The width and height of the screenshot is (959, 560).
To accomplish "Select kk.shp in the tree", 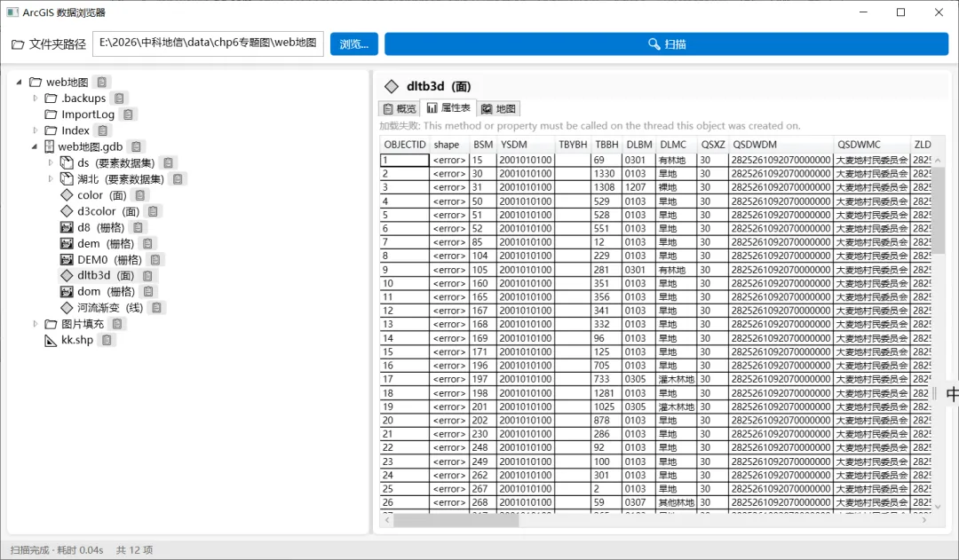I will (77, 340).
